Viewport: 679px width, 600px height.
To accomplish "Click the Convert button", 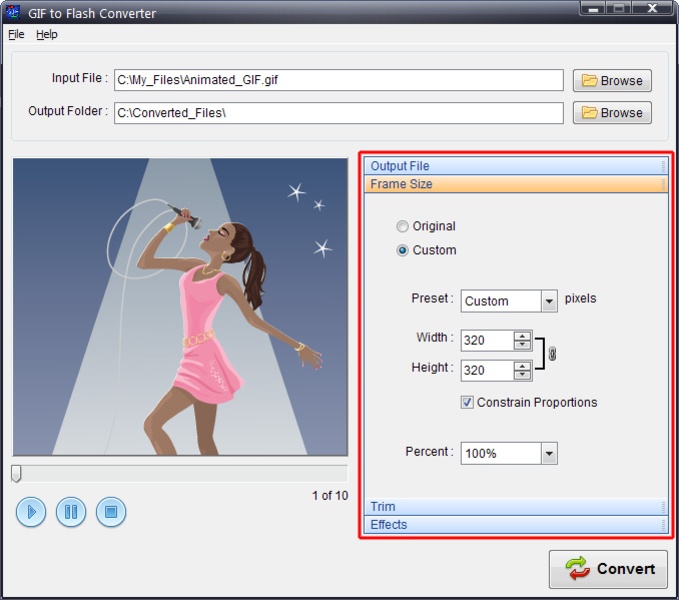I will [x=608, y=569].
